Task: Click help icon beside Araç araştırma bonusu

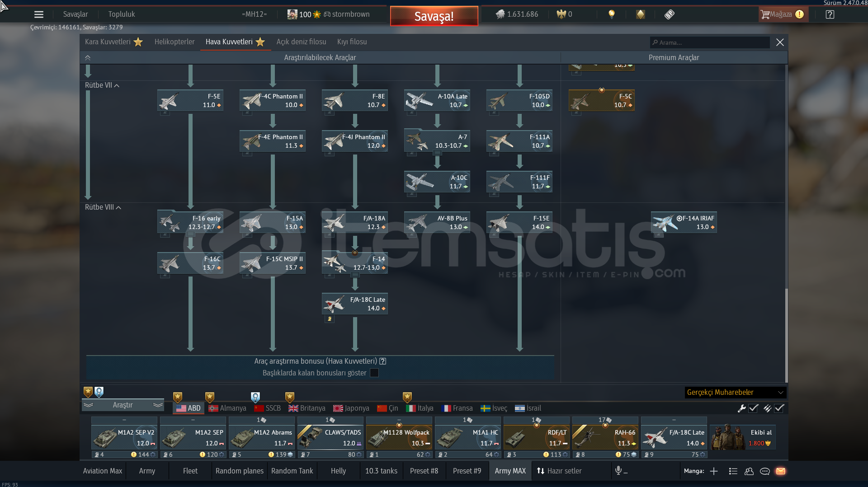Action: click(383, 361)
